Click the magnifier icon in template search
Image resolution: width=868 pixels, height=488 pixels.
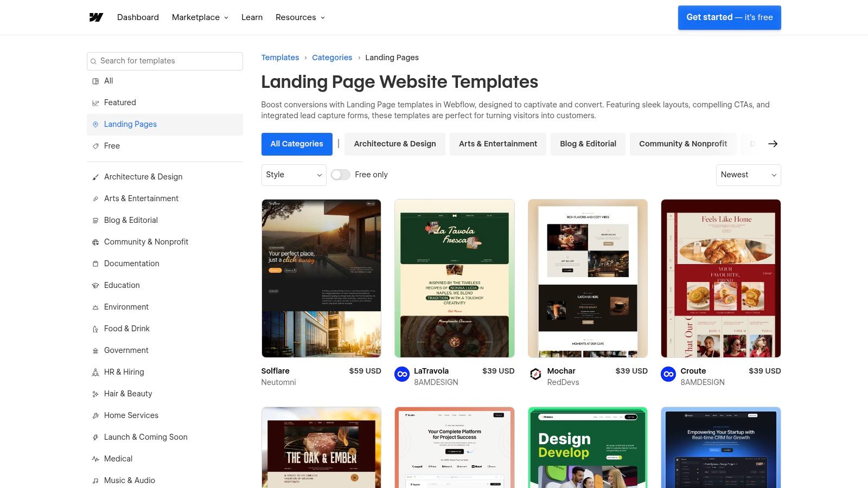coord(94,61)
